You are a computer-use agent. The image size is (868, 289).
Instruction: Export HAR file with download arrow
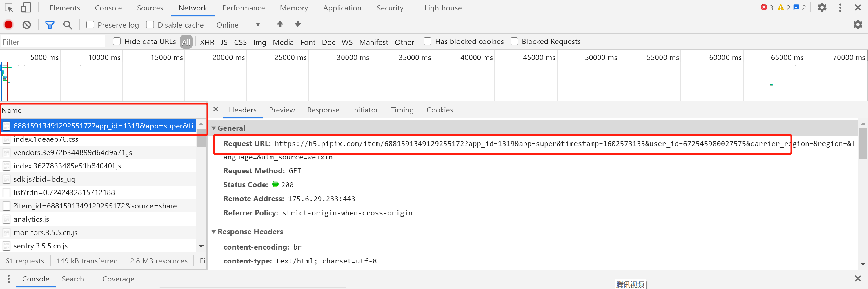(x=297, y=25)
